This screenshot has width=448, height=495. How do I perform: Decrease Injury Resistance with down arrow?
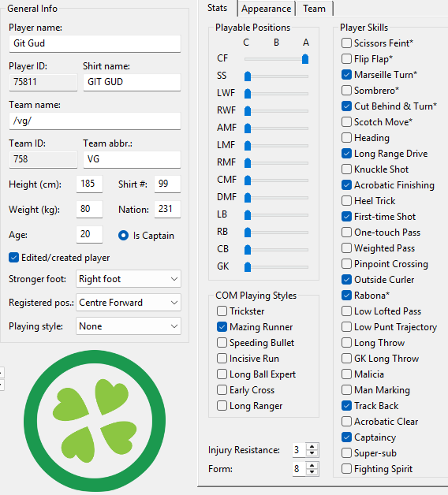tap(312, 453)
